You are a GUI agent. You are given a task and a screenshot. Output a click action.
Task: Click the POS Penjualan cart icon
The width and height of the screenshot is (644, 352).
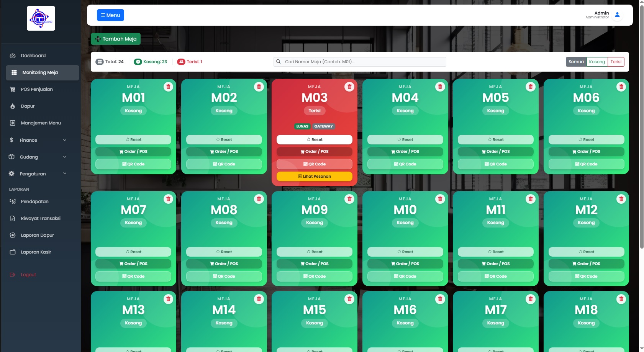pos(13,89)
